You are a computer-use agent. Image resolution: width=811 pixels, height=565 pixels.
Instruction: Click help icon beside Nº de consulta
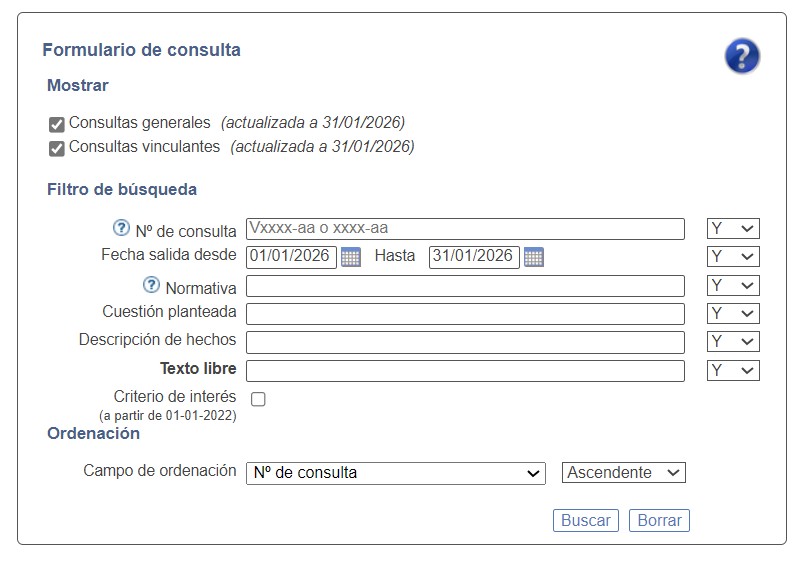coord(122,227)
